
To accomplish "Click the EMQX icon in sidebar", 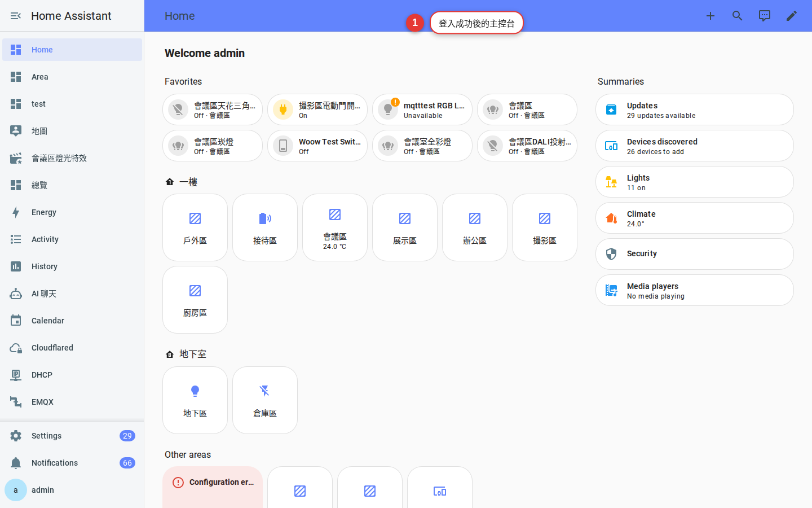I will click(16, 402).
